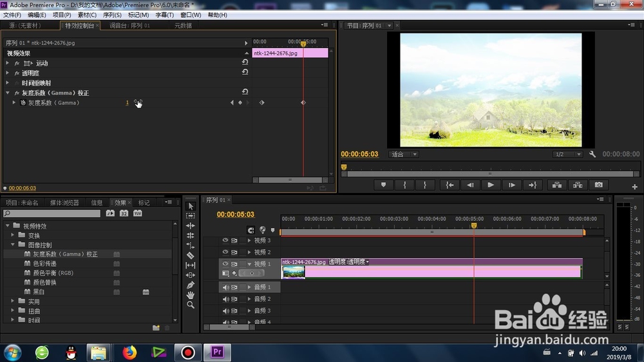The image size is (644, 362).
Task: Click the Go to Out point button
Action: [533, 185]
